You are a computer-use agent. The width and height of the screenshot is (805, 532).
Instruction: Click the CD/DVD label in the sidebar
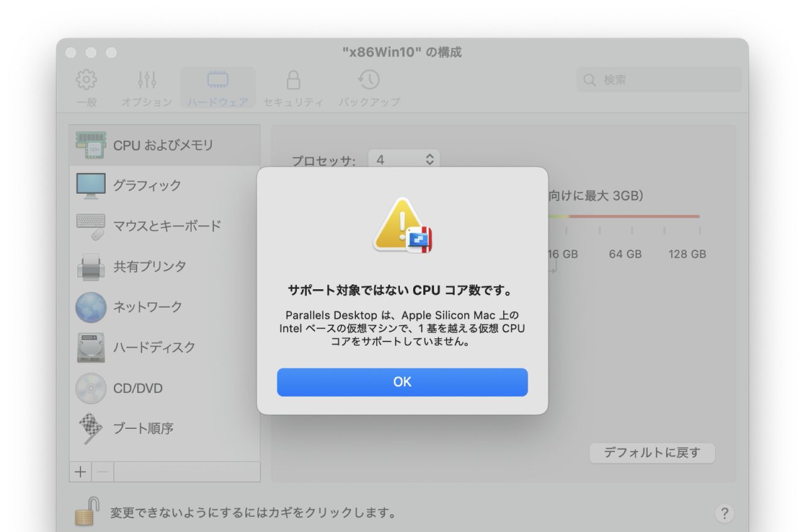click(138, 388)
